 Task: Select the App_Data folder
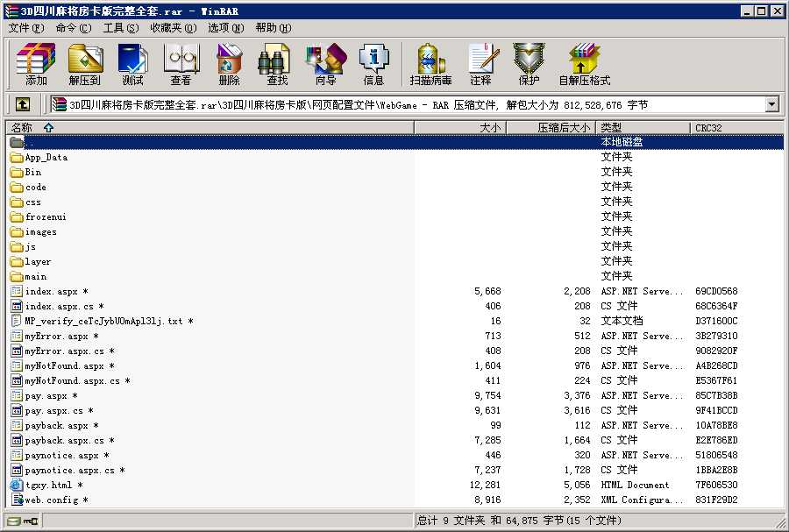[x=39, y=157]
